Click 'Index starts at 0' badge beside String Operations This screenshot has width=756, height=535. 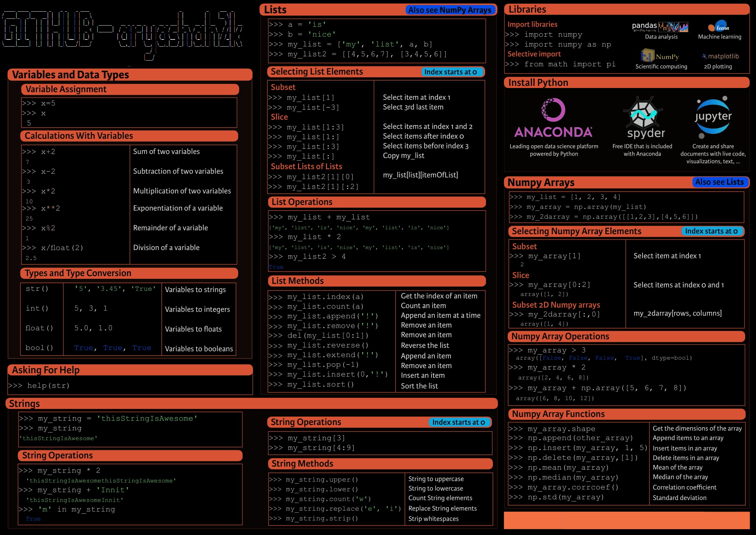pos(460,422)
